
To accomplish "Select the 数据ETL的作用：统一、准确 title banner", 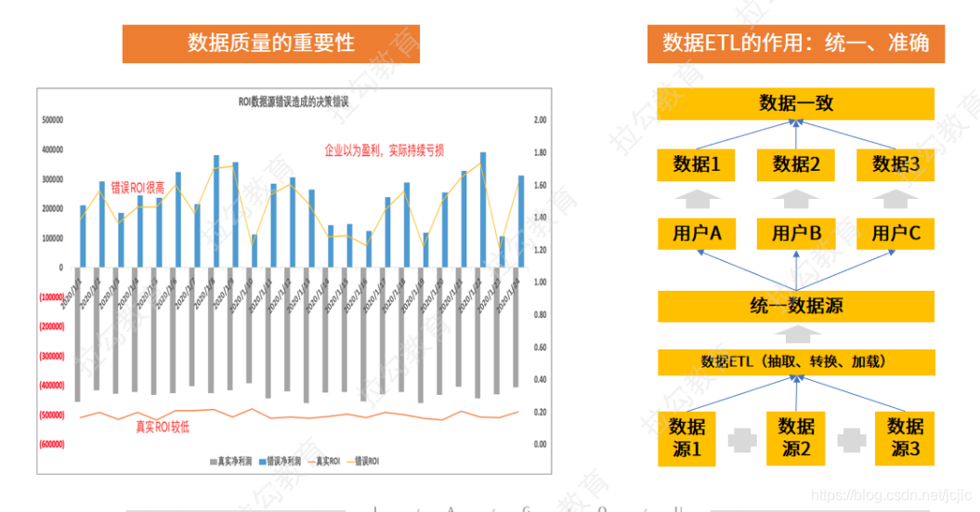I will pyautogui.click(x=796, y=44).
